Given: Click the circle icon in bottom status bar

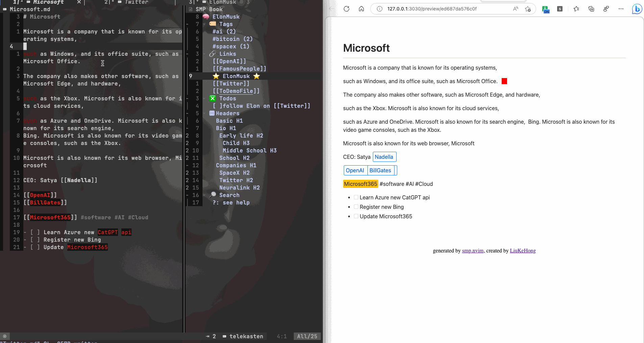Looking at the screenshot, I should pos(5,336).
